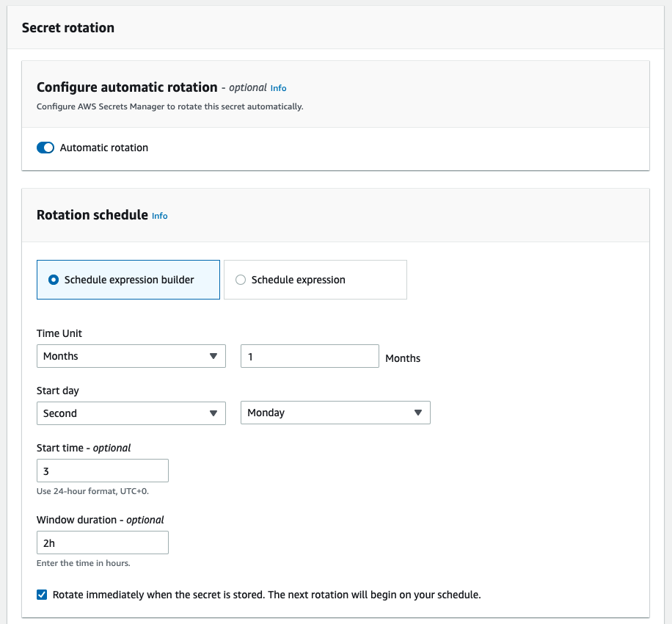
Task: Click the chevron icon on the Monday selector
Action: pyautogui.click(x=419, y=413)
